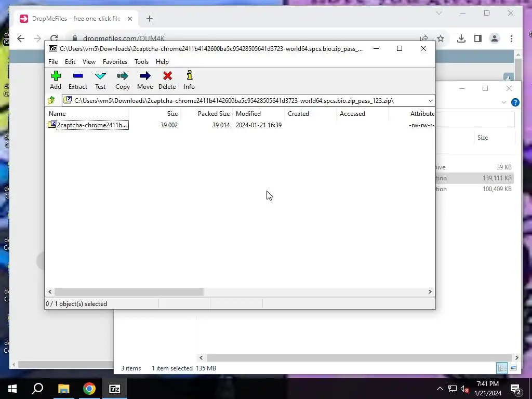The image size is (532, 399).
Task: Open archive Info
Action: tap(189, 80)
